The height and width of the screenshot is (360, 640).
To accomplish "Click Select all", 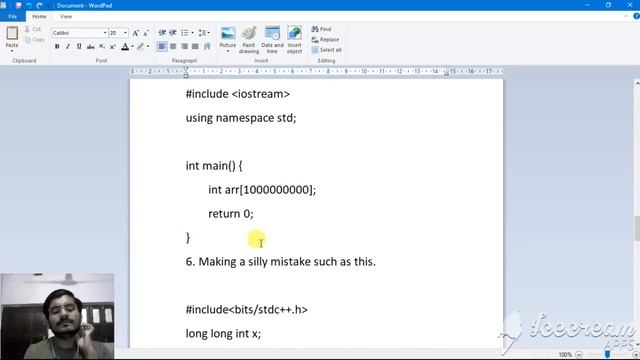I will pos(327,50).
